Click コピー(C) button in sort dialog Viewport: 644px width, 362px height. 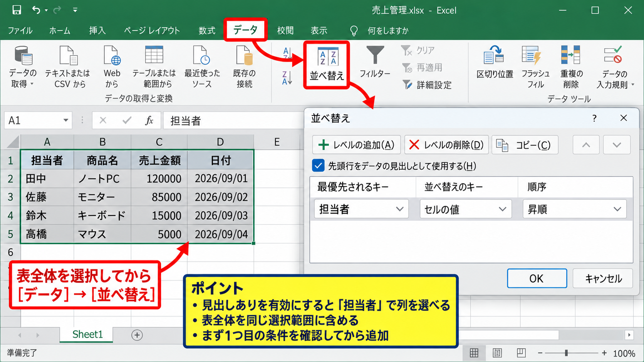(x=525, y=145)
